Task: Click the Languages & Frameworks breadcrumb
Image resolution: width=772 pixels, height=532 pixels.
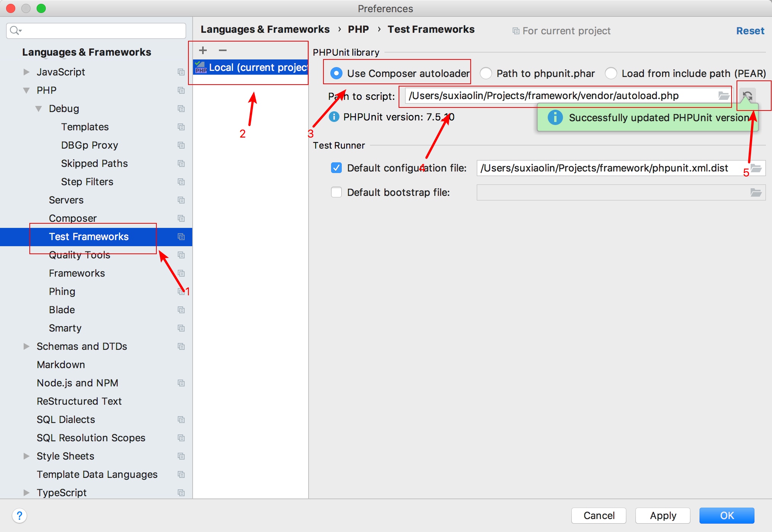Action: pos(265,29)
